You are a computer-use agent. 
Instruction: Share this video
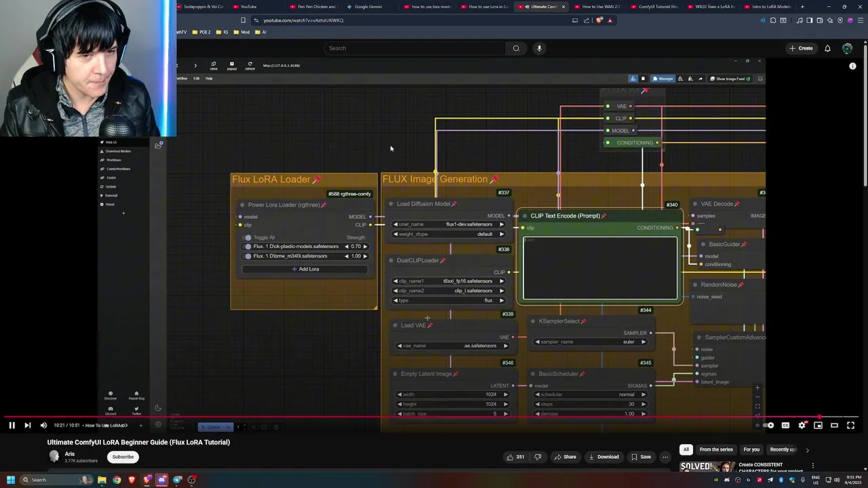point(565,457)
